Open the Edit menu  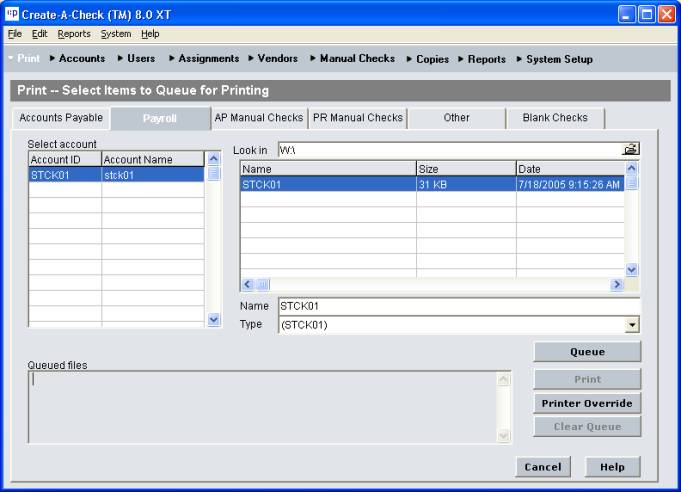[x=40, y=34]
